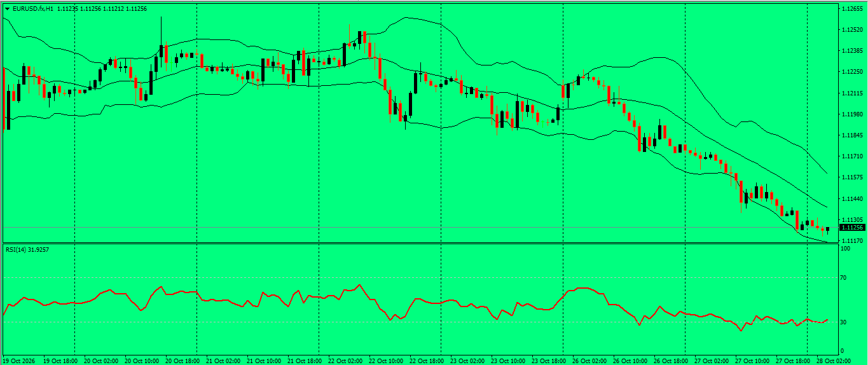Click the 23 Oct 10:00 time label
This screenshot has width=868, height=365.
coord(508,361)
